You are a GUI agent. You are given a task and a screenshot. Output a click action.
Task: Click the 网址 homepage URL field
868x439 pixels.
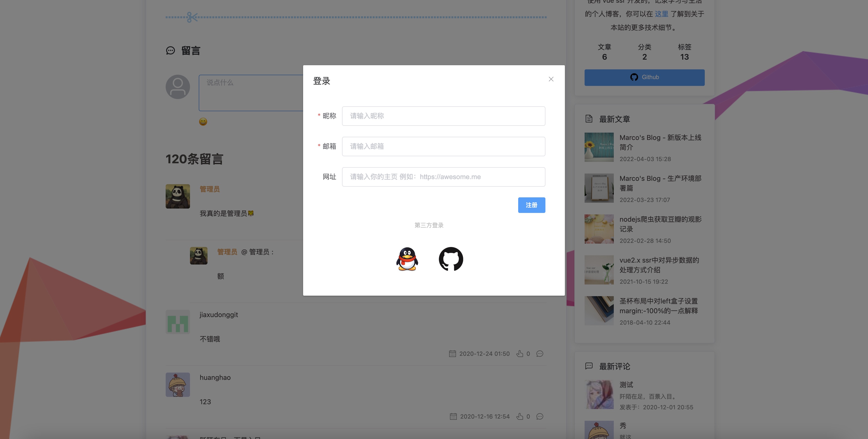(443, 177)
